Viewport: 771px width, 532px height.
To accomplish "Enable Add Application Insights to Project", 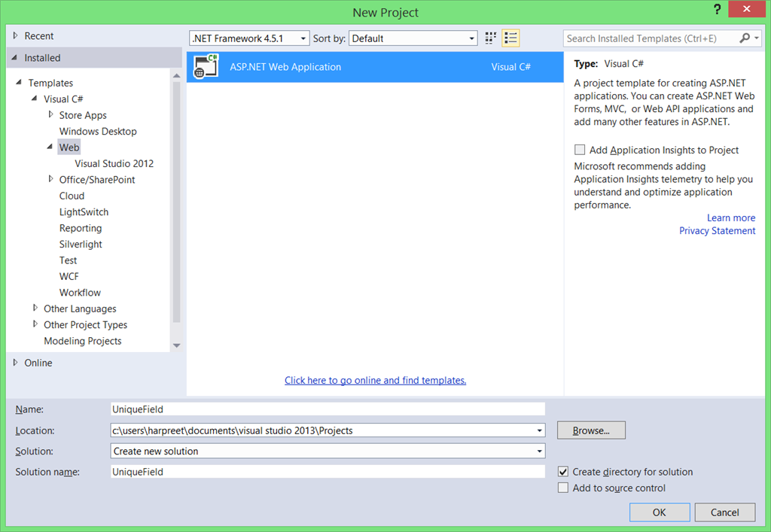I will (580, 149).
